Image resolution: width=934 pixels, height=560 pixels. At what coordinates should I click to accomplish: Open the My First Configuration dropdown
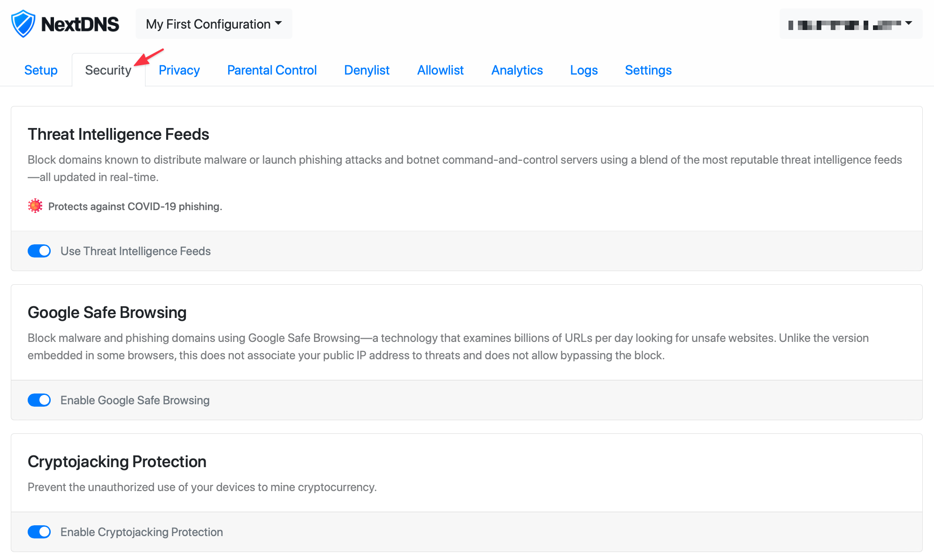[x=214, y=24]
